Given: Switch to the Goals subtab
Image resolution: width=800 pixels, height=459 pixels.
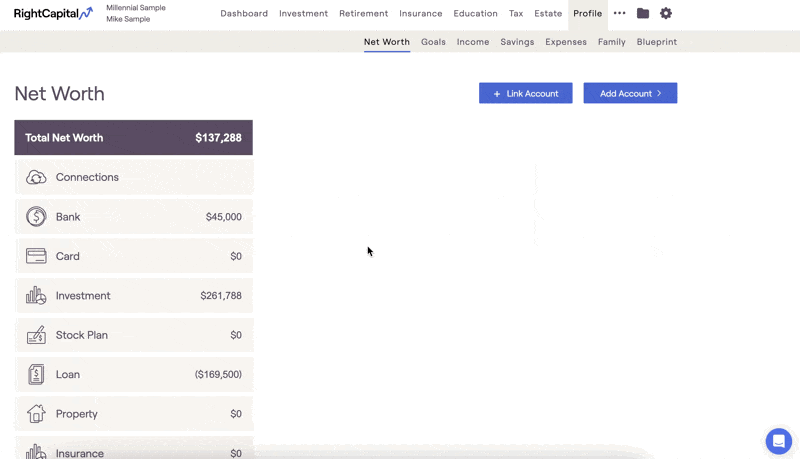Looking at the screenshot, I should (433, 42).
